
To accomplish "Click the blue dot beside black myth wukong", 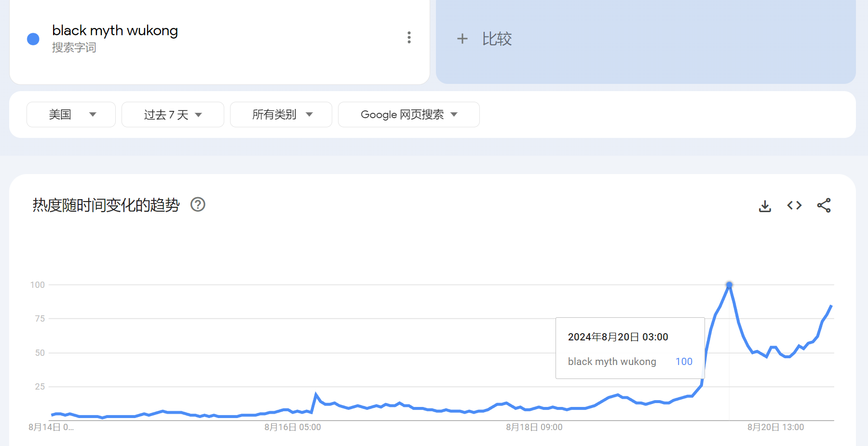I will [33, 39].
